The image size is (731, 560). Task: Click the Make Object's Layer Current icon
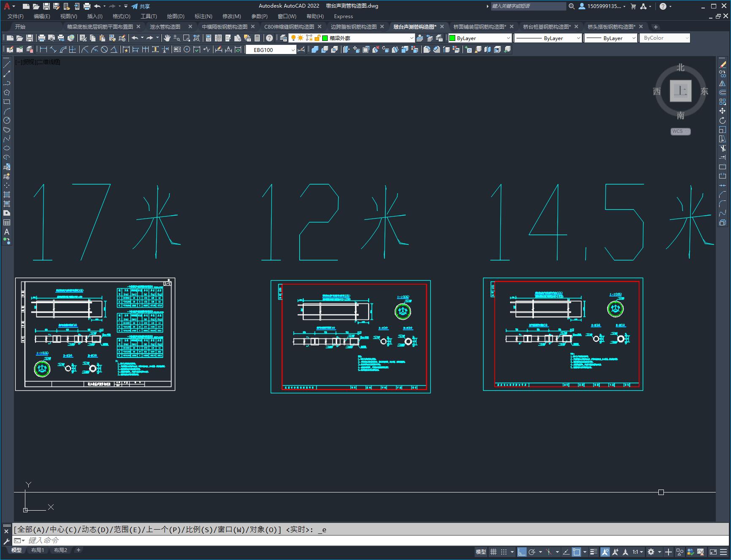point(420,38)
